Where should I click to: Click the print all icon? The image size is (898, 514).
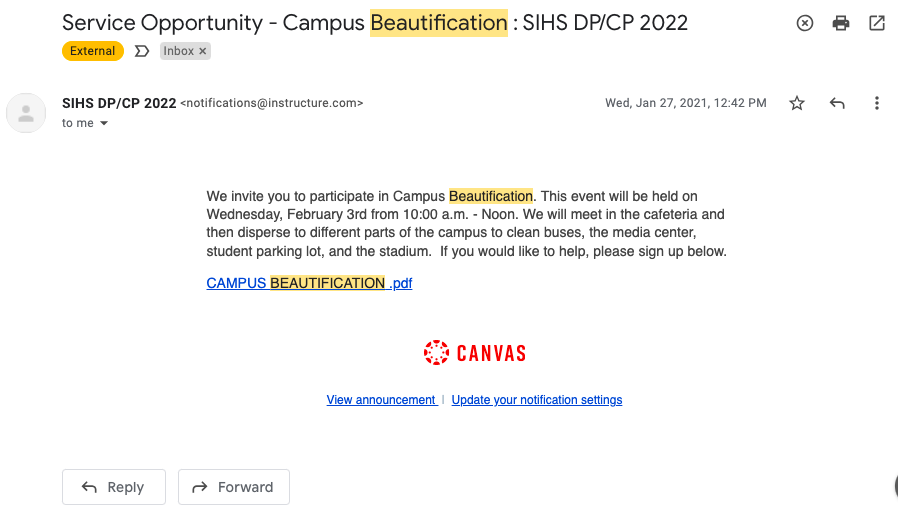click(x=841, y=23)
